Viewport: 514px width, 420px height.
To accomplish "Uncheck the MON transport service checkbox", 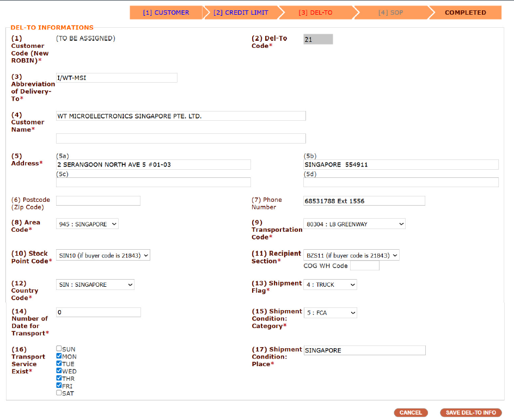I will tap(59, 356).
